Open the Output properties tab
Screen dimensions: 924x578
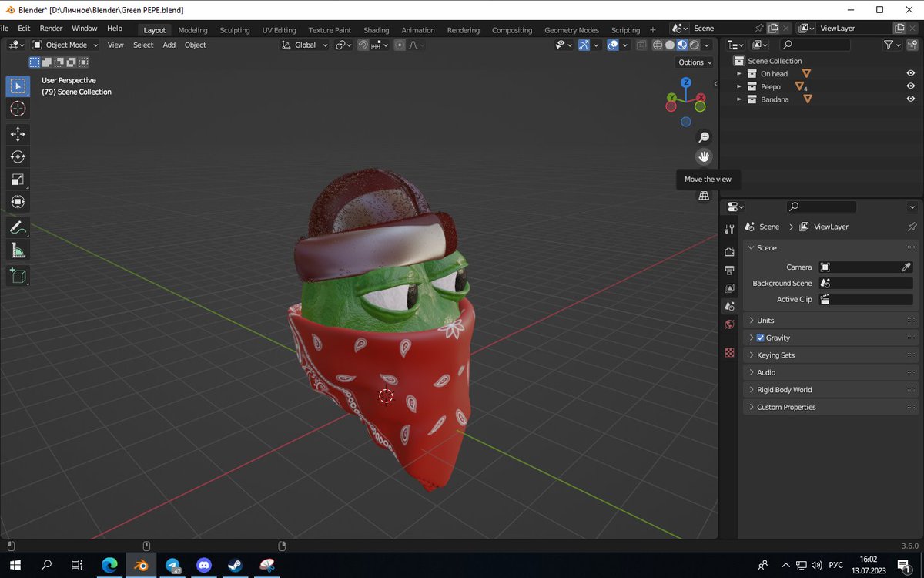click(x=730, y=271)
